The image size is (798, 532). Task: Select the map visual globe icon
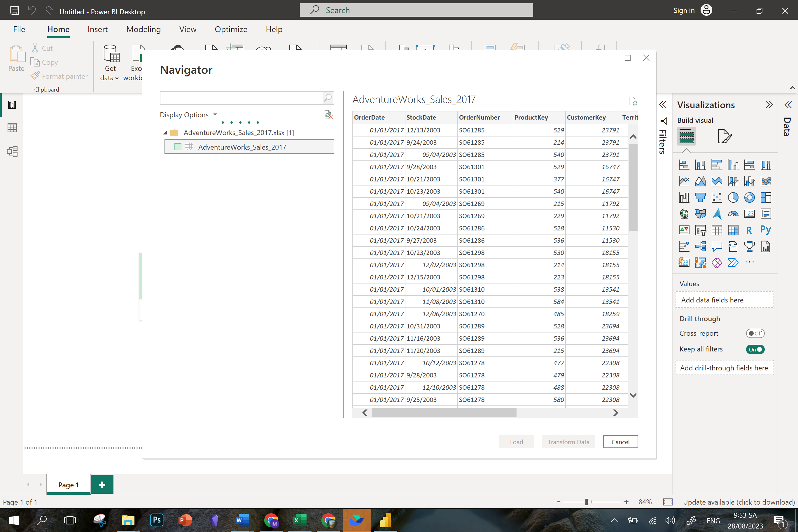pos(684,214)
